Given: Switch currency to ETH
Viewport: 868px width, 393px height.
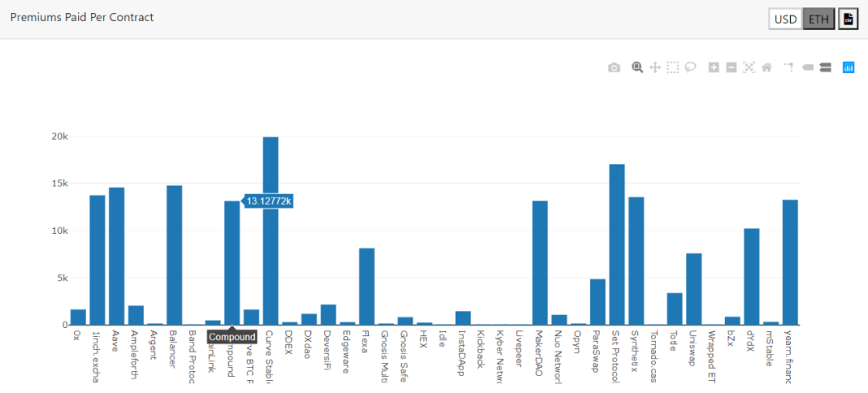Looking at the screenshot, I should 818,19.
